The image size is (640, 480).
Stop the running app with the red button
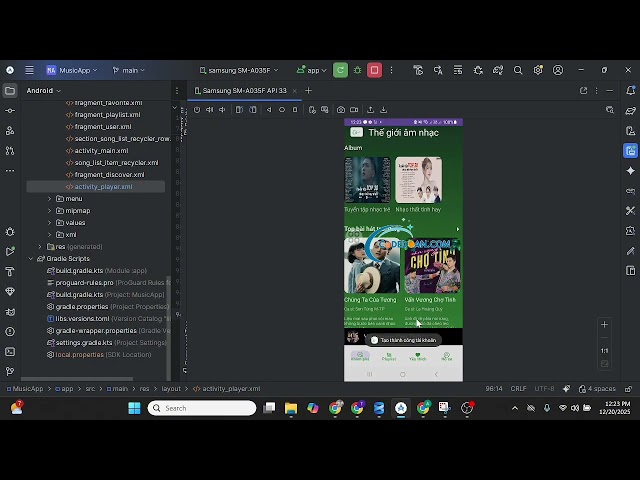tap(374, 70)
